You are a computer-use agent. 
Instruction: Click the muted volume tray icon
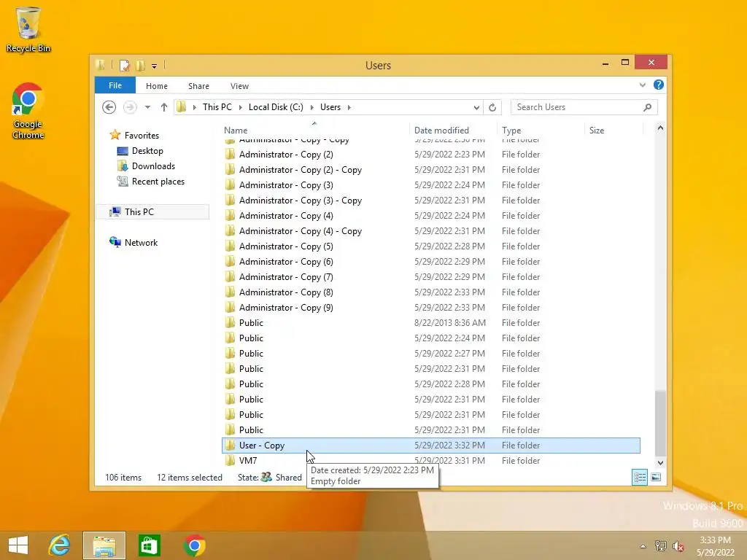click(x=678, y=546)
